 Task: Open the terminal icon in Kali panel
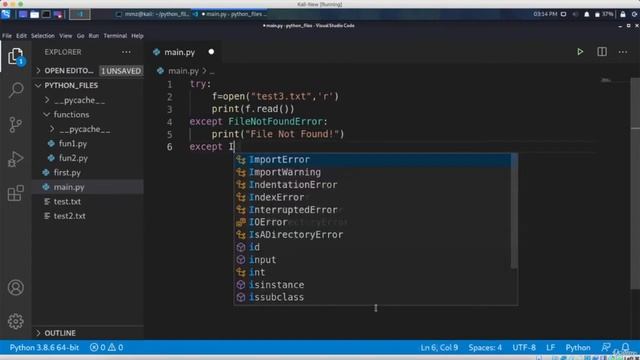(x=46, y=14)
